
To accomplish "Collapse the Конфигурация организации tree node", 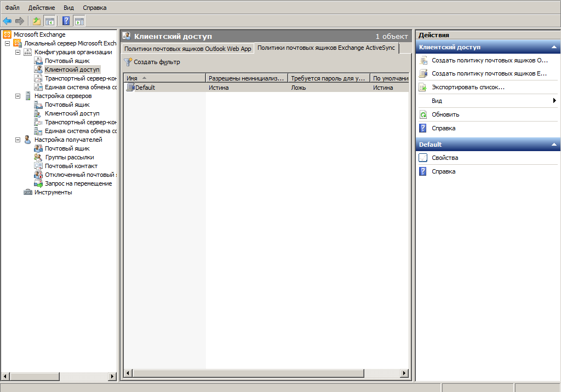I will click(x=18, y=52).
